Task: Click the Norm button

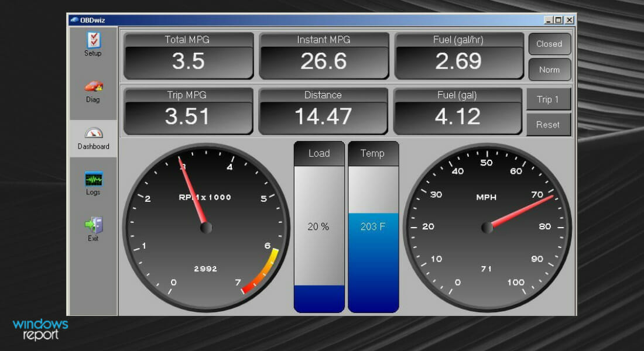Action: point(549,70)
